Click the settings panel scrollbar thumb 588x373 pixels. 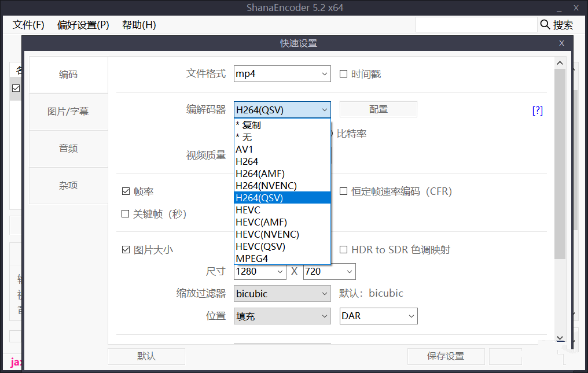point(560,164)
